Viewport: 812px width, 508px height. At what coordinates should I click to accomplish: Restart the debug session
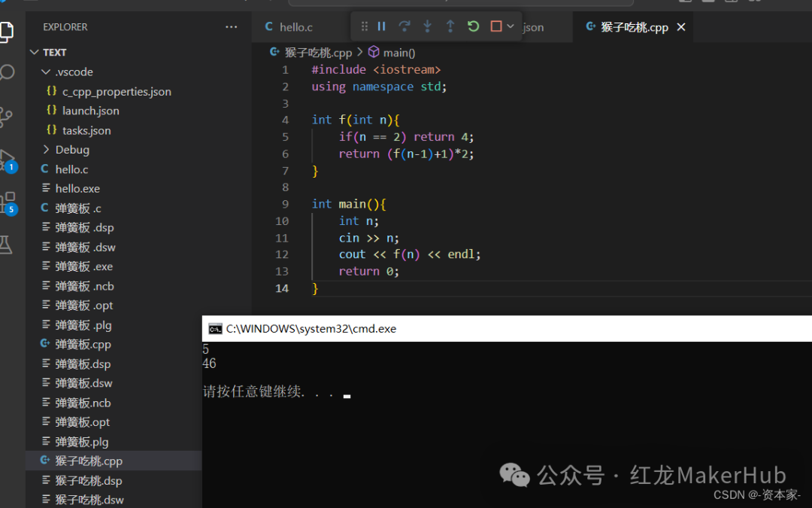click(473, 26)
